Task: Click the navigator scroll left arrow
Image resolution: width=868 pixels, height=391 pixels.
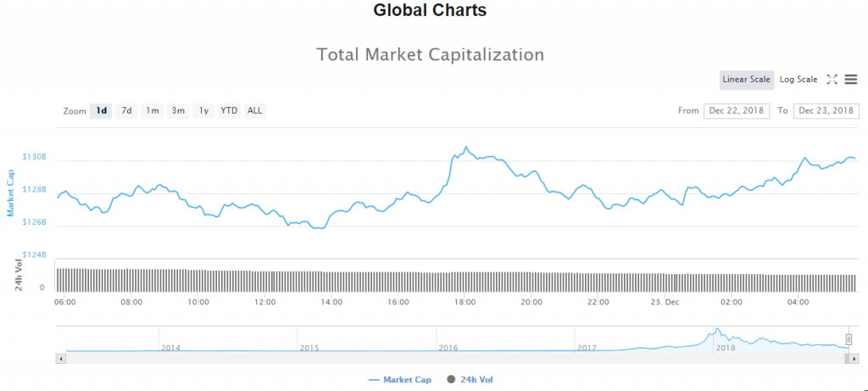Action: (60, 359)
